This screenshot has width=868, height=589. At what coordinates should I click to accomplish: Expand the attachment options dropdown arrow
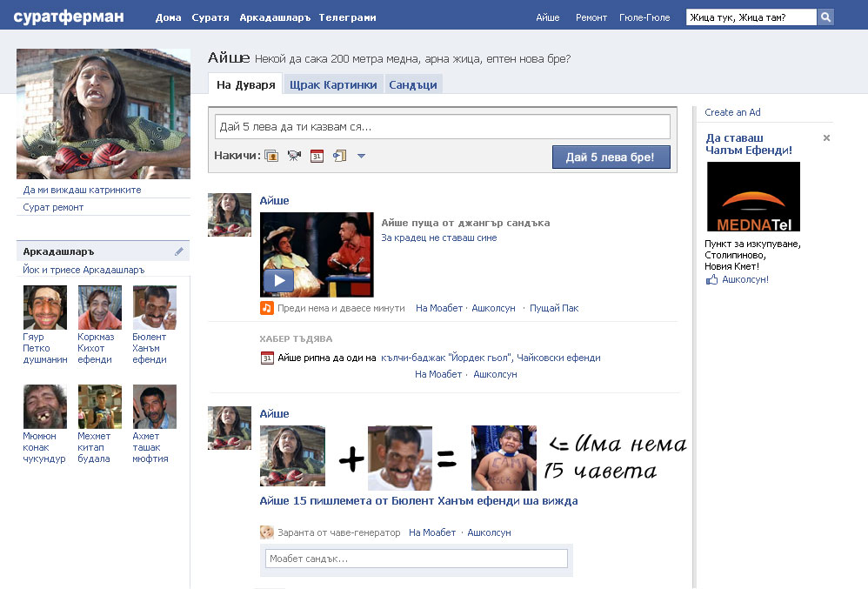pos(361,156)
